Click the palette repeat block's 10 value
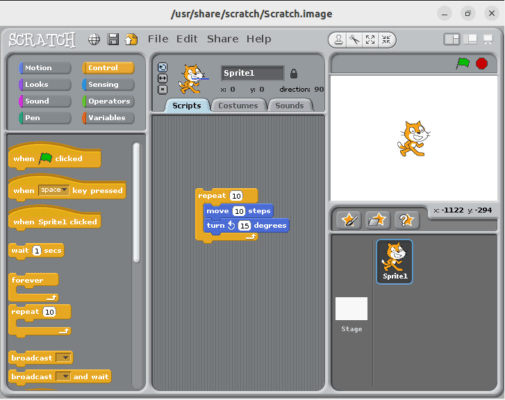Viewport: 505px width, 400px height. [49, 312]
